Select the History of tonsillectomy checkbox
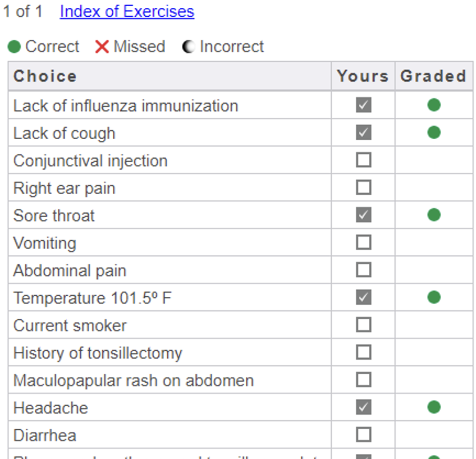This screenshot has height=459, width=476. [x=363, y=352]
